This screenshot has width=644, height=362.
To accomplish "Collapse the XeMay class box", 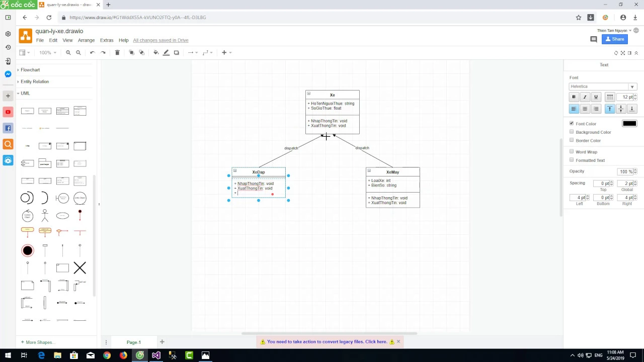I will 369,171.
